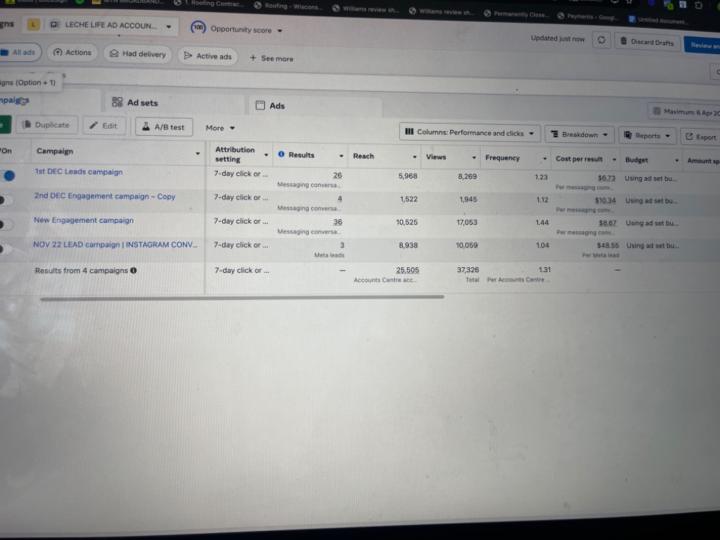Click the reach value 10,525

tap(407, 222)
